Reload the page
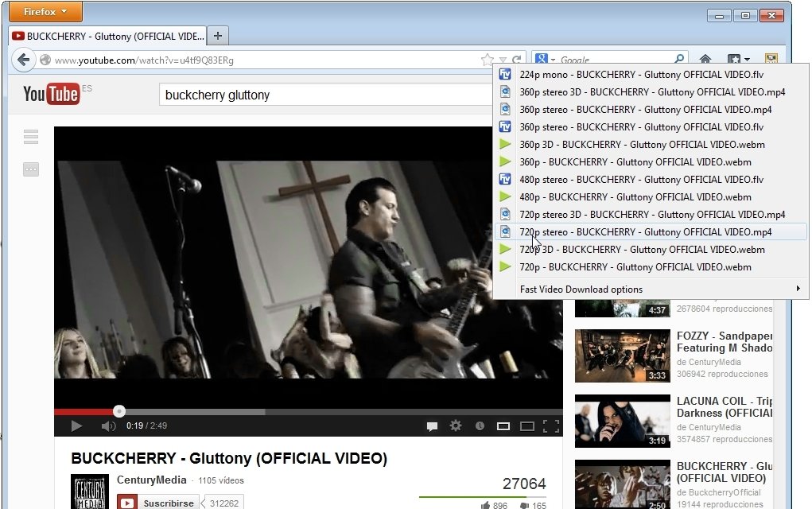 tap(516, 60)
